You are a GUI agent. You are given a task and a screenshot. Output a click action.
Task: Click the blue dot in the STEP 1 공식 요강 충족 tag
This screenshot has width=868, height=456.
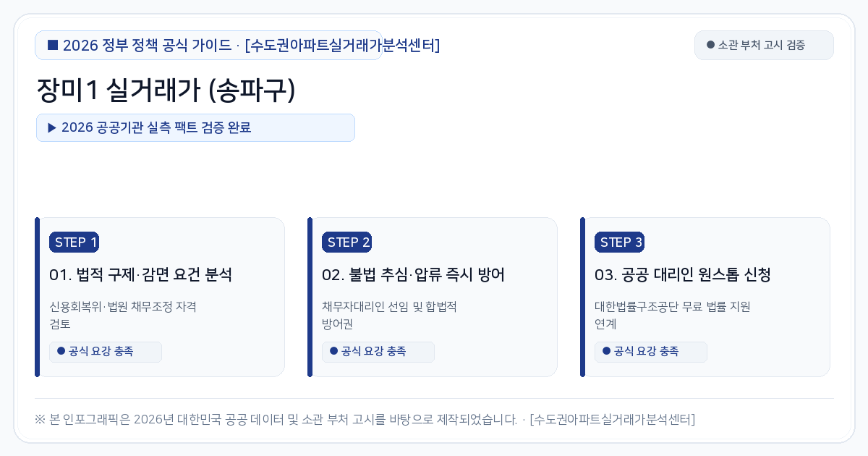coord(61,351)
